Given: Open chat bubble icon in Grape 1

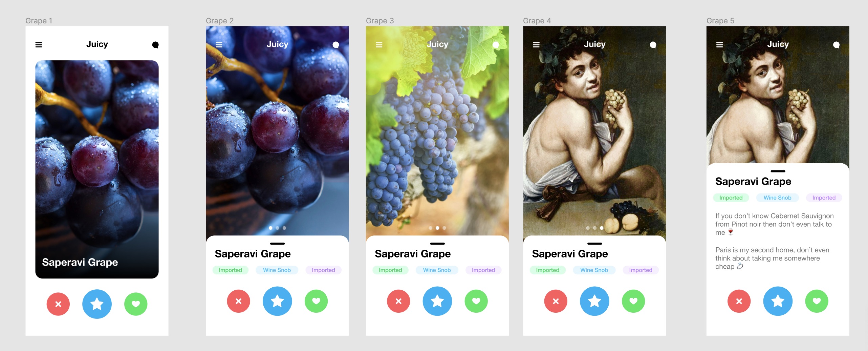Looking at the screenshot, I should (155, 45).
